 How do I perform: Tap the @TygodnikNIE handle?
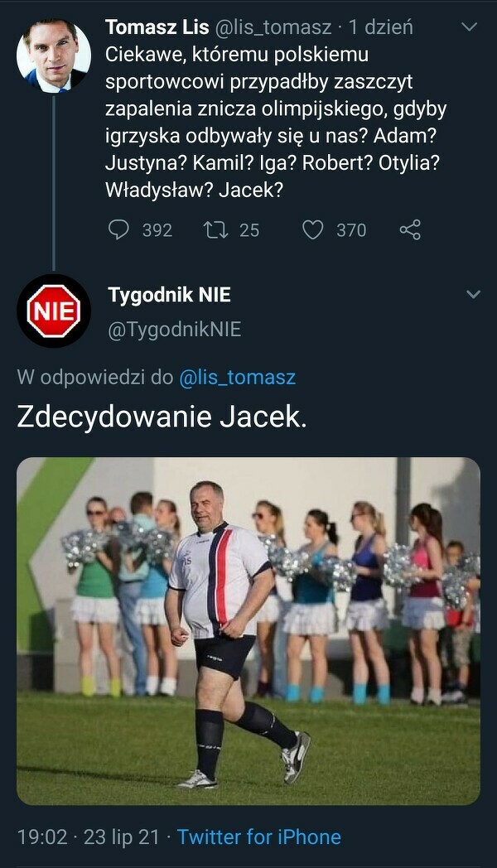point(174,330)
